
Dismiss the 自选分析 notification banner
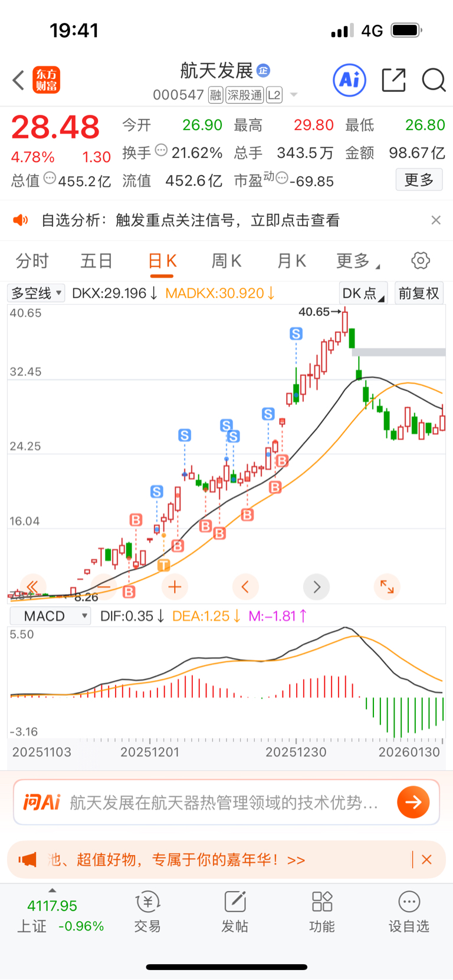436,220
